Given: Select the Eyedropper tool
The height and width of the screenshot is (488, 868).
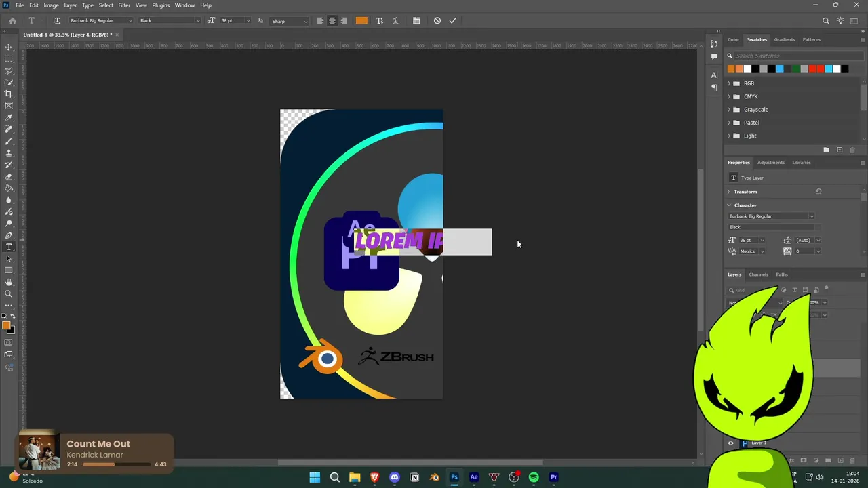Looking at the screenshot, I should click(9, 118).
